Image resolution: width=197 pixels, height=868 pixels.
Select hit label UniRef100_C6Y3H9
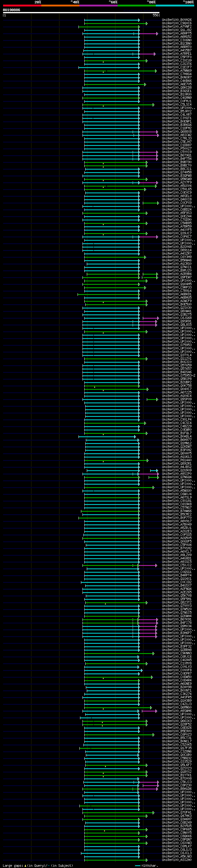coord(177,257)
